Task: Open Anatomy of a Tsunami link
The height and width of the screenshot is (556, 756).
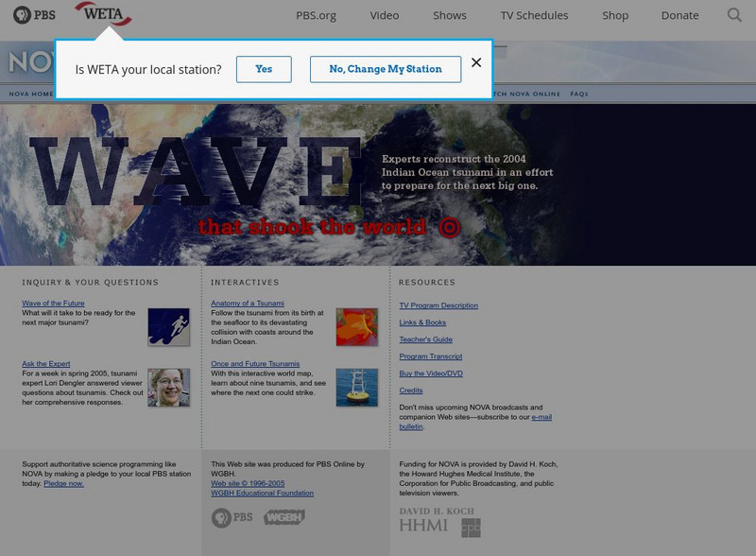Action: [248, 304]
